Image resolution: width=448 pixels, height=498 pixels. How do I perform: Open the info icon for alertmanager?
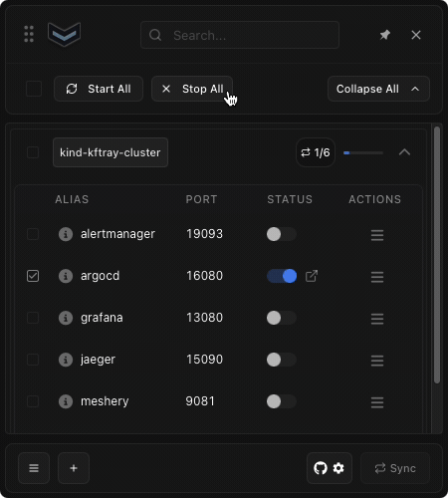tap(66, 234)
